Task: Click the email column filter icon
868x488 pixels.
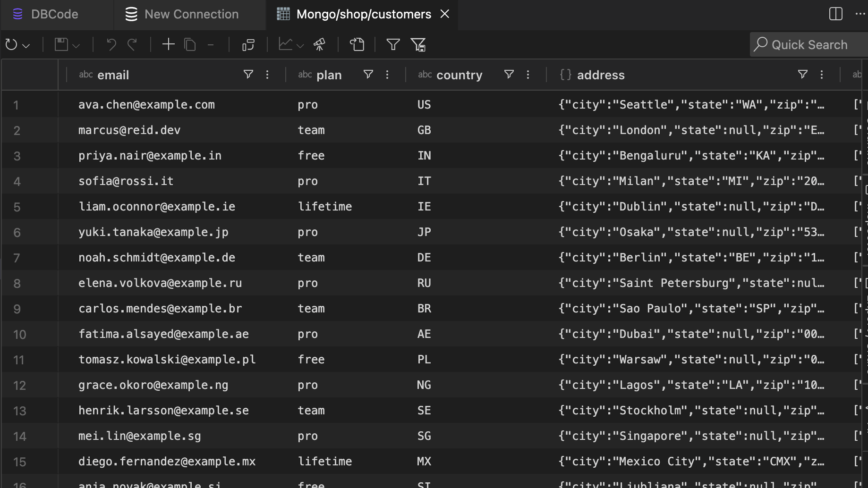Action: pos(248,75)
